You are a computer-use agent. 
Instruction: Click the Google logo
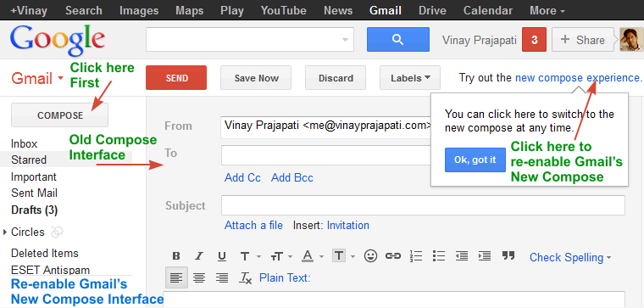coord(58,41)
